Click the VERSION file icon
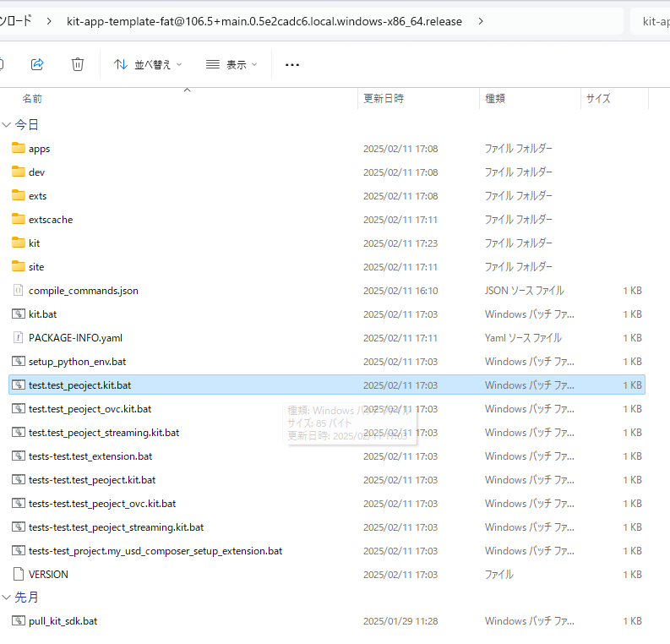The width and height of the screenshot is (670, 644). click(x=18, y=574)
